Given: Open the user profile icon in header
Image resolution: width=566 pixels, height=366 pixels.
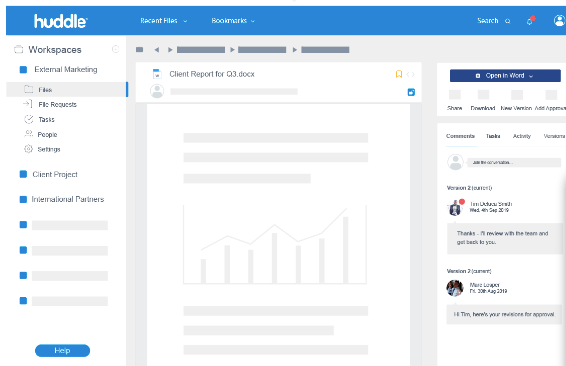Looking at the screenshot, I should pos(559,21).
